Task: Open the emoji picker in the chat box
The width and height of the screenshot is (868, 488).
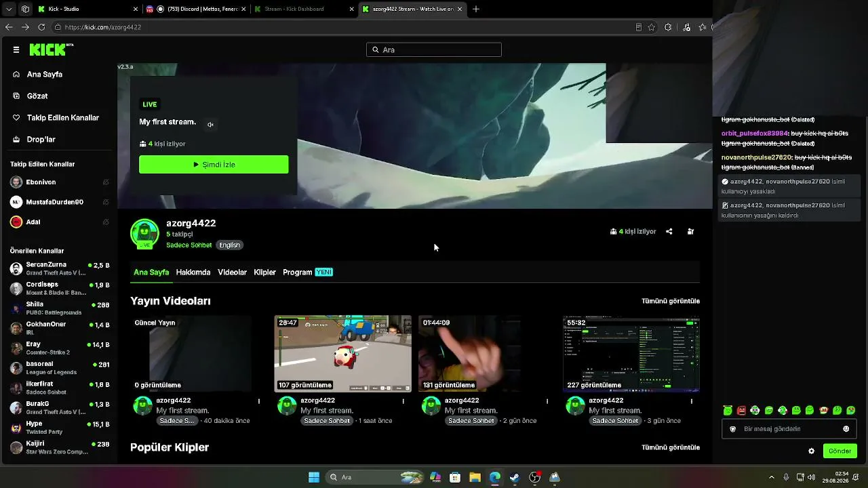Action: 846,429
